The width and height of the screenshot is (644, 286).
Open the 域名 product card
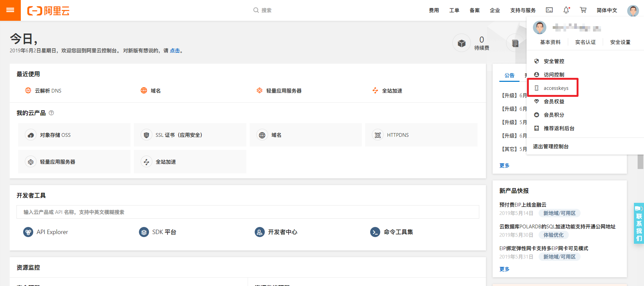click(306, 135)
